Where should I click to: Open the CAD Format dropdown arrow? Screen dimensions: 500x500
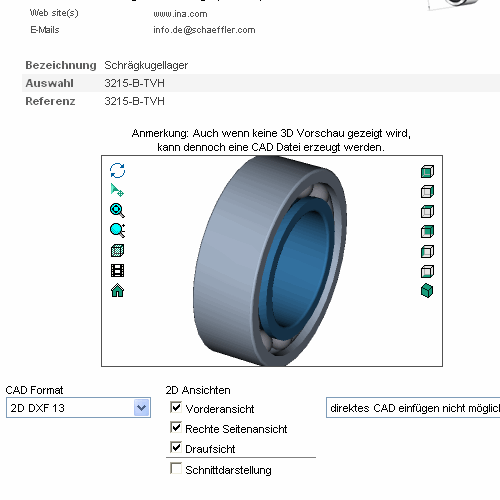(142, 407)
